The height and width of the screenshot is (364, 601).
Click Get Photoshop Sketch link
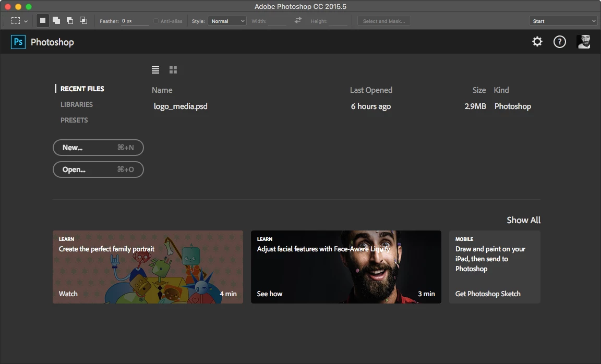[x=488, y=294]
